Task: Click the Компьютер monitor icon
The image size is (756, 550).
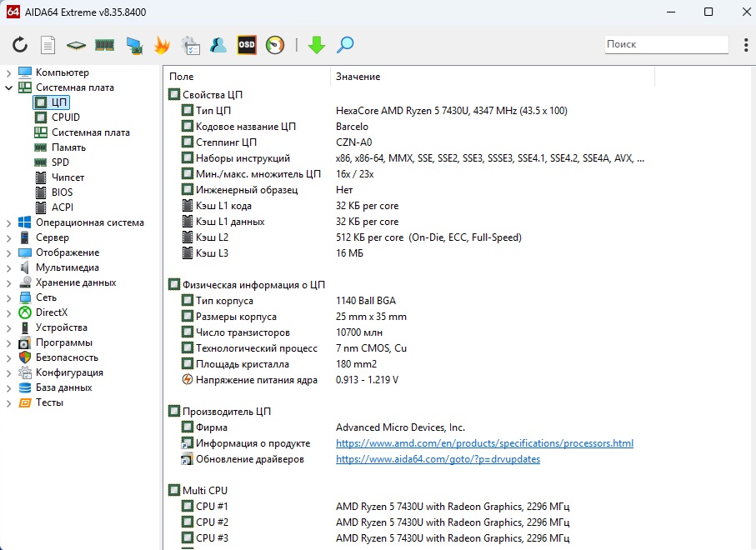Action: (25, 72)
